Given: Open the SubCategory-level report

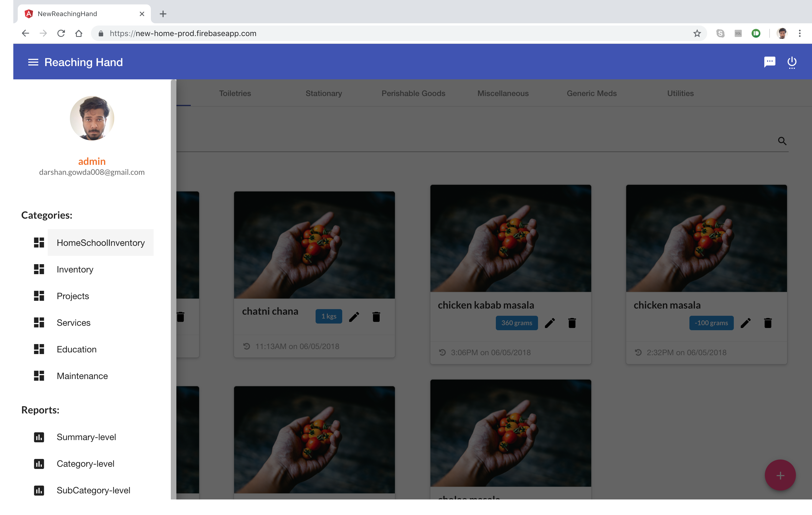Looking at the screenshot, I should point(93,490).
